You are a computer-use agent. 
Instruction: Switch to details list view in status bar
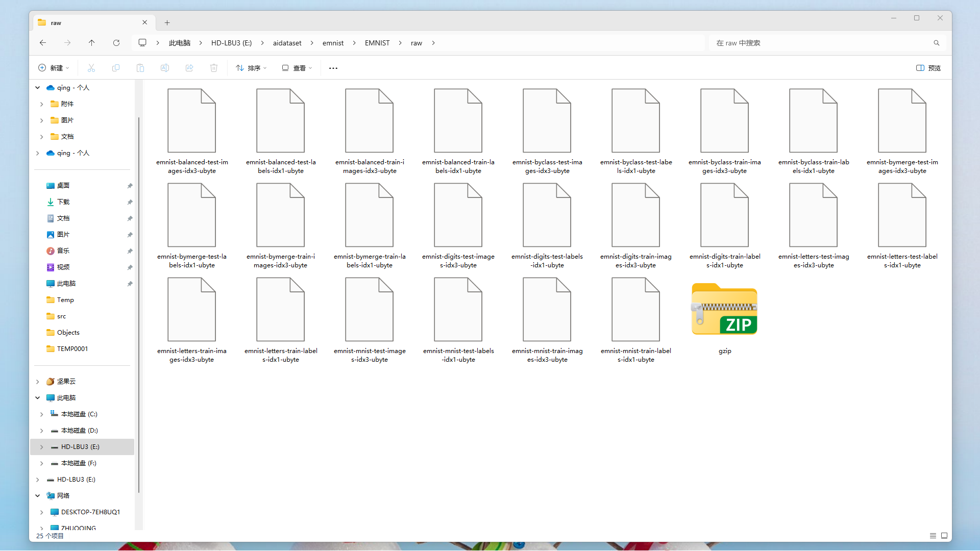(933, 536)
